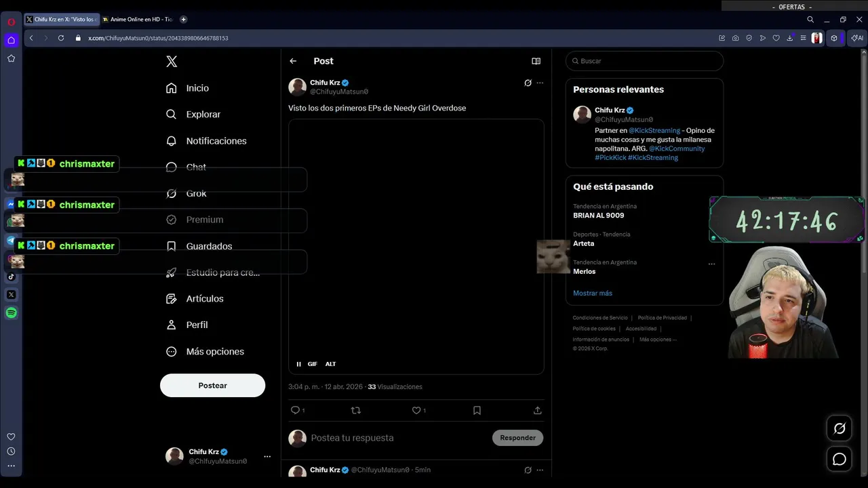Click the reply comment icon
The image size is (868, 488).
click(x=295, y=411)
